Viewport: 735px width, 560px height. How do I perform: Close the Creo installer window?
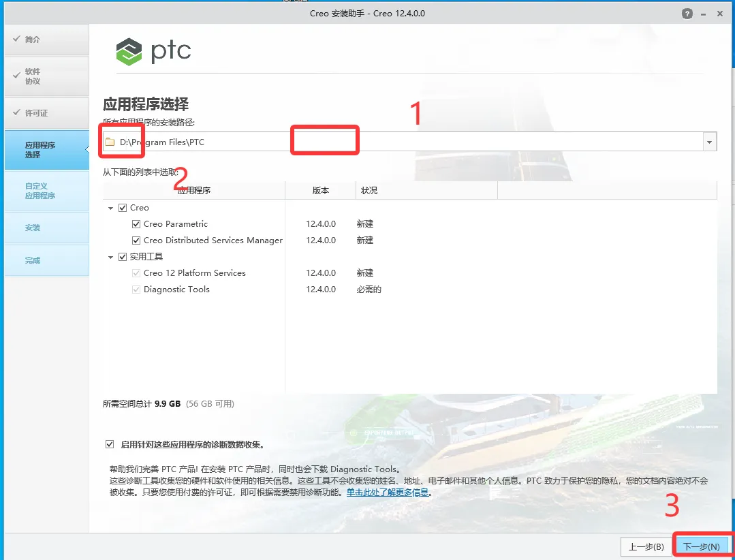tap(720, 14)
